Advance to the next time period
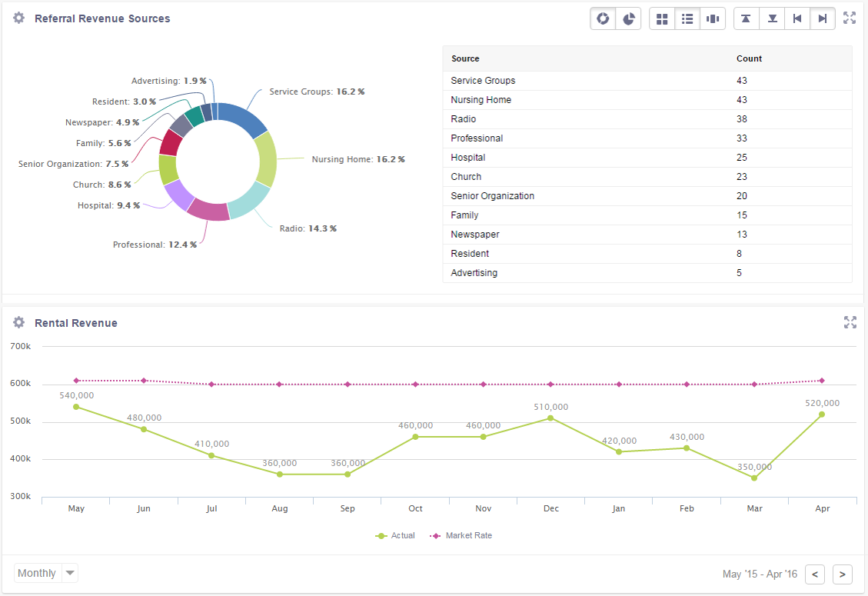The height and width of the screenshot is (596, 868). [x=842, y=574]
